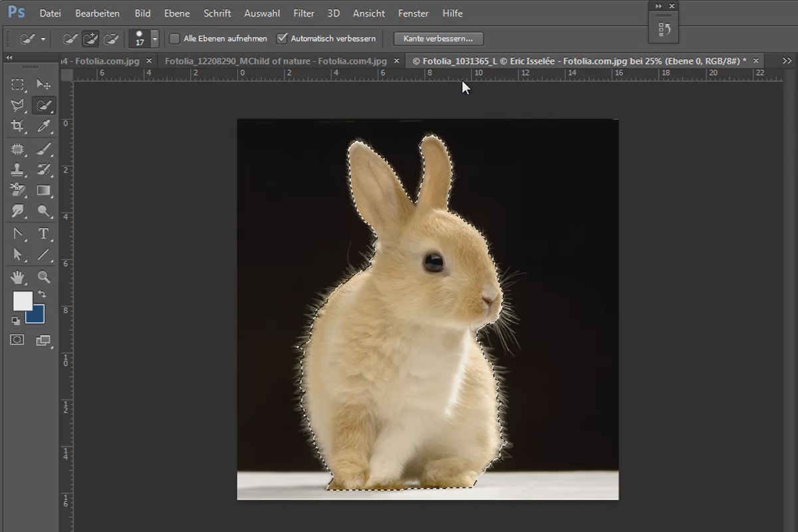Click Subtract from selection mode icon
This screenshot has height=532, width=798.
coord(111,39)
